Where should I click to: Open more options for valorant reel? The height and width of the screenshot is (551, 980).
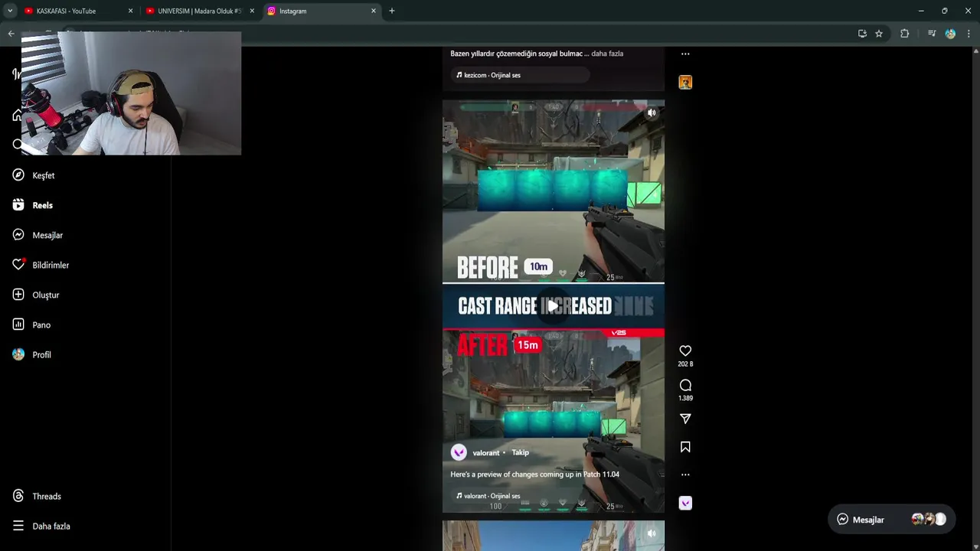tap(685, 474)
